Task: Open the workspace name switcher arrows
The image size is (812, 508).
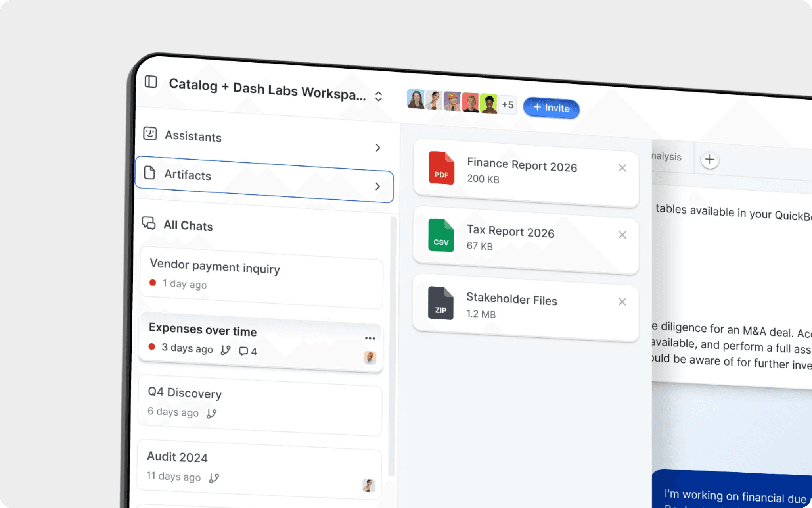Action: [378, 96]
